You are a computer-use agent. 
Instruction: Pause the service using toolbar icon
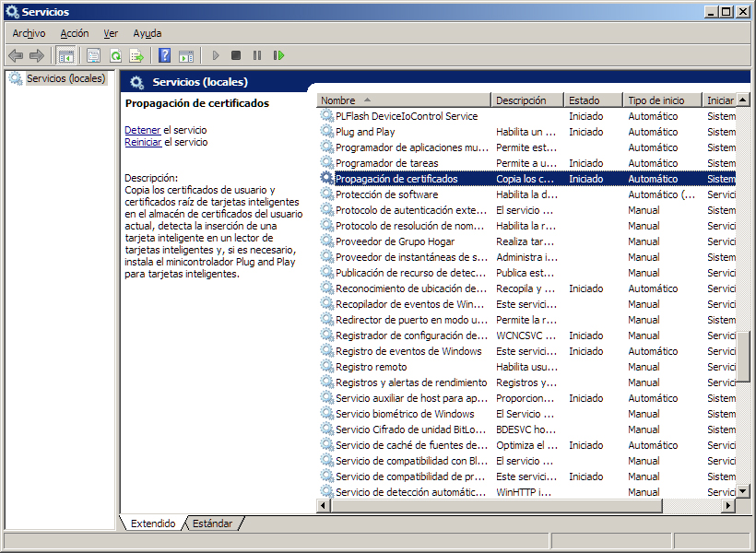[257, 56]
